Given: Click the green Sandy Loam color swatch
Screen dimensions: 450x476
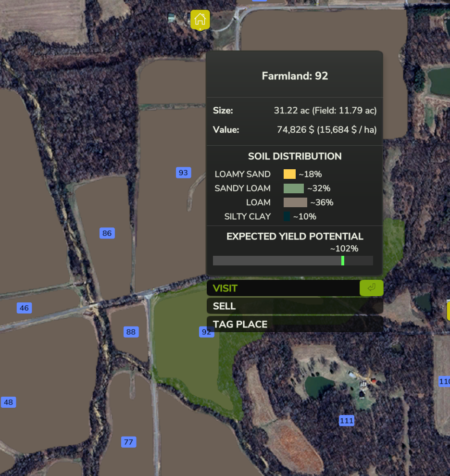Looking at the screenshot, I should 293,188.
